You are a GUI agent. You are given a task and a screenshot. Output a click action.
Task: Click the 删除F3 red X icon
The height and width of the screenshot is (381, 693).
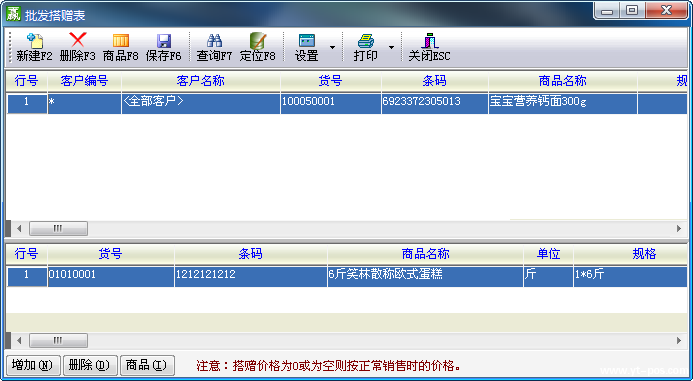[x=77, y=40]
